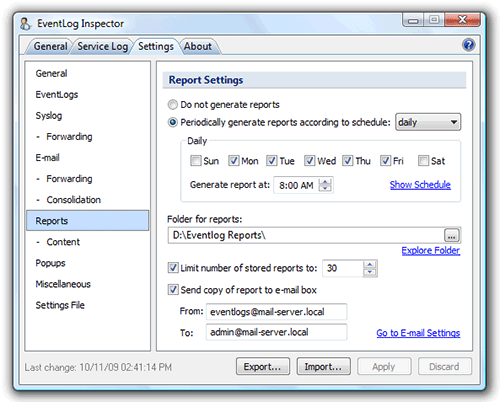Click the folder browse ellipsis button
Screen dimensions: 500x402
tap(452, 235)
